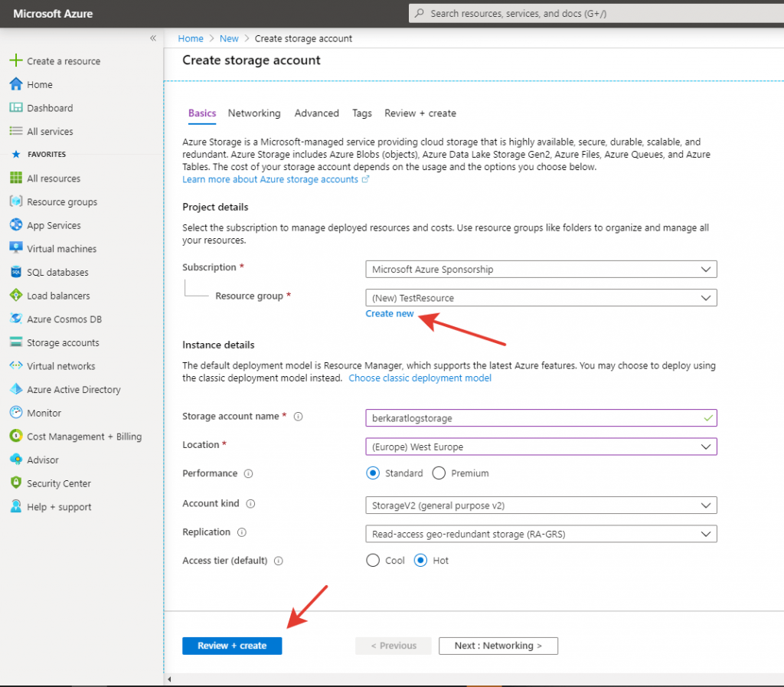Expand the Account kind dropdown StorageV2
This screenshot has width=784, height=687.
[541, 505]
